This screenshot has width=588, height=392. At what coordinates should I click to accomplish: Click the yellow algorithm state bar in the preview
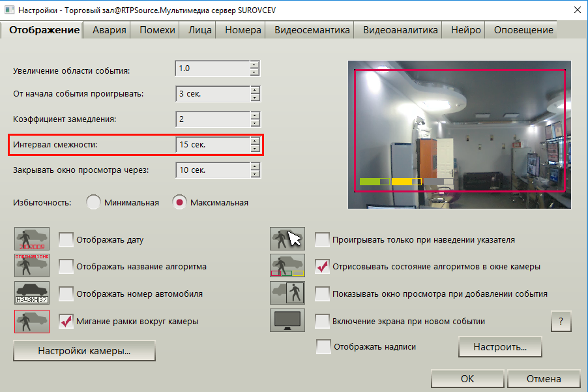[x=407, y=181]
